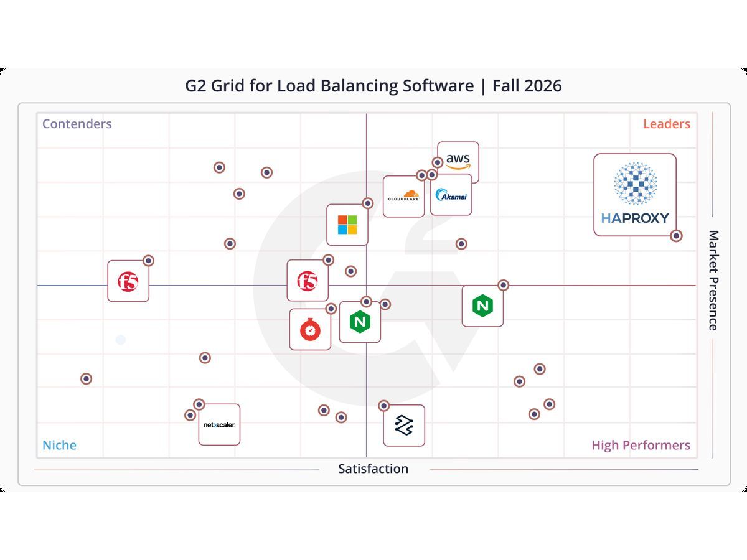This screenshot has width=747, height=560.
Task: Click the Niche quadrant label
Action: click(60, 445)
